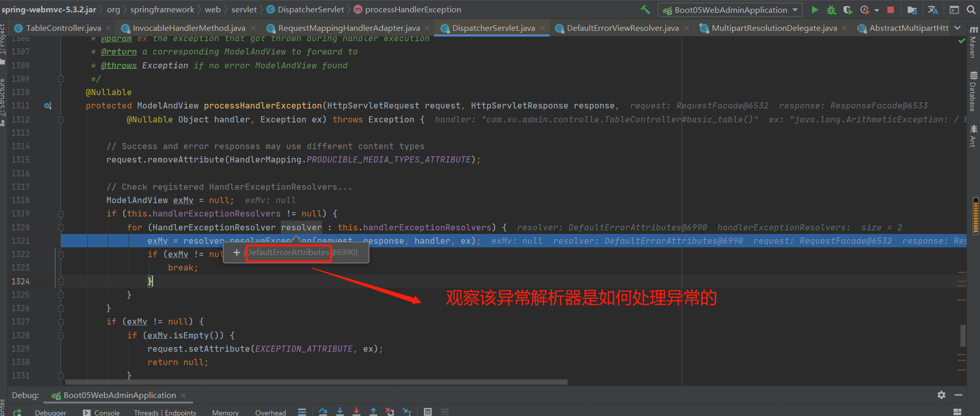Click processHandlerException breadcrumb segment

click(x=408, y=9)
